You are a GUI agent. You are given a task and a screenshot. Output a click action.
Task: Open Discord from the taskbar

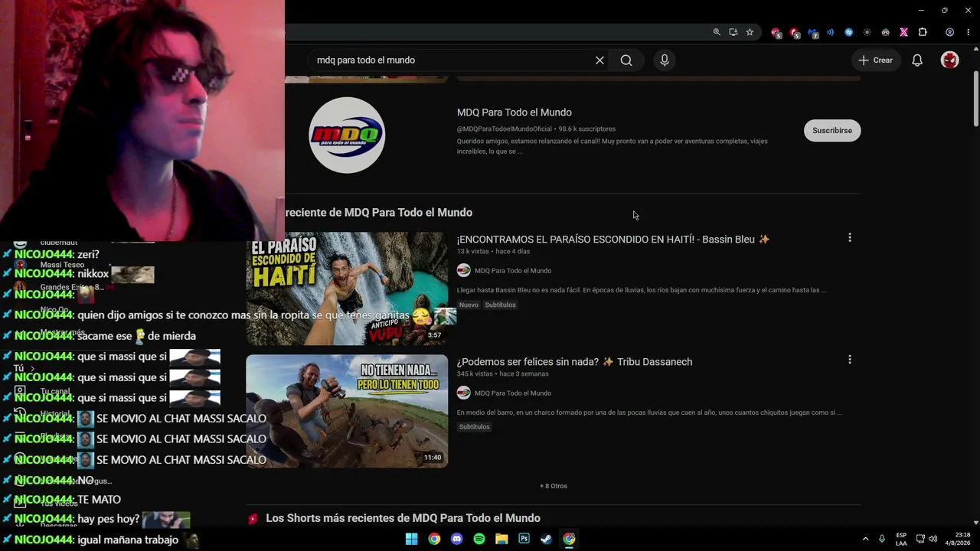[x=457, y=539]
